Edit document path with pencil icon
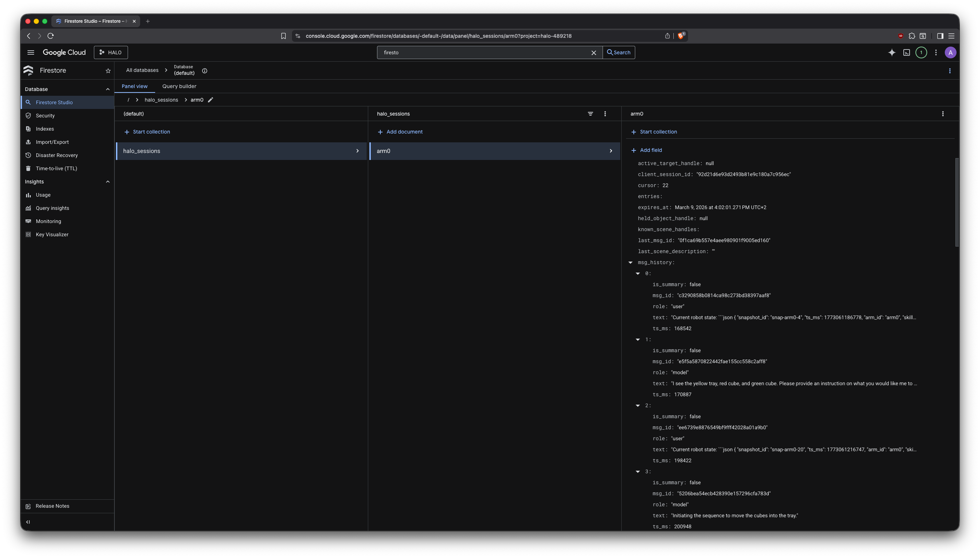 click(x=210, y=100)
